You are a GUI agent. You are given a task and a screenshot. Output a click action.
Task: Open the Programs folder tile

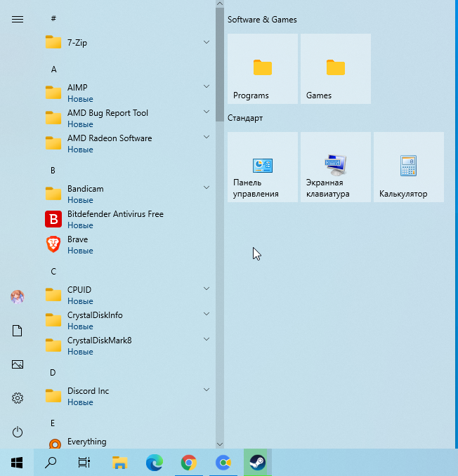[263, 69]
